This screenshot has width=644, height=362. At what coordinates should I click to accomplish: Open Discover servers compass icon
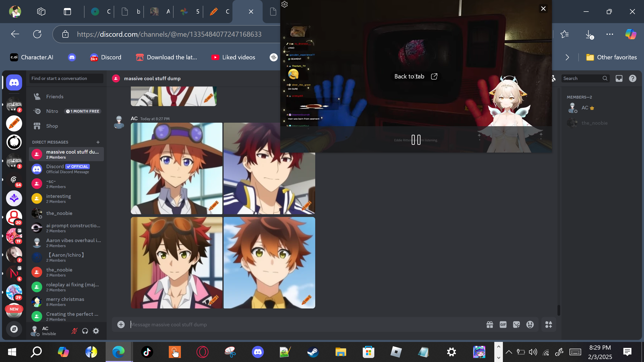click(x=14, y=329)
